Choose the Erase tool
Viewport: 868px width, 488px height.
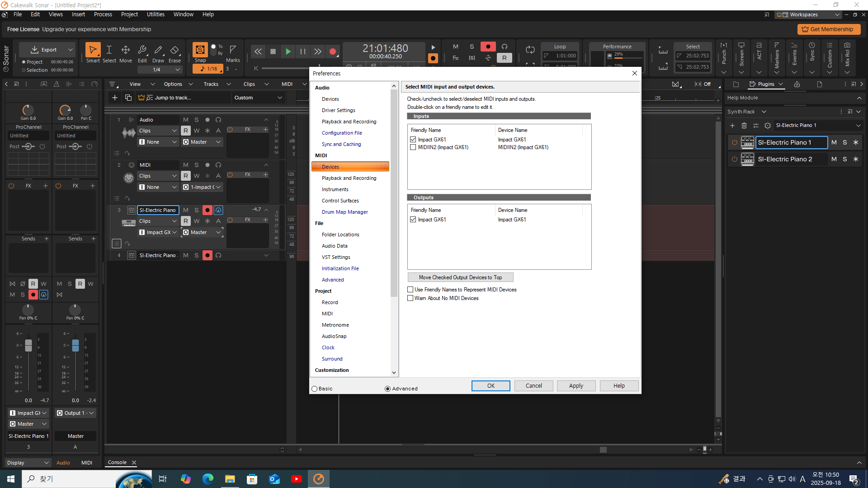(x=175, y=53)
